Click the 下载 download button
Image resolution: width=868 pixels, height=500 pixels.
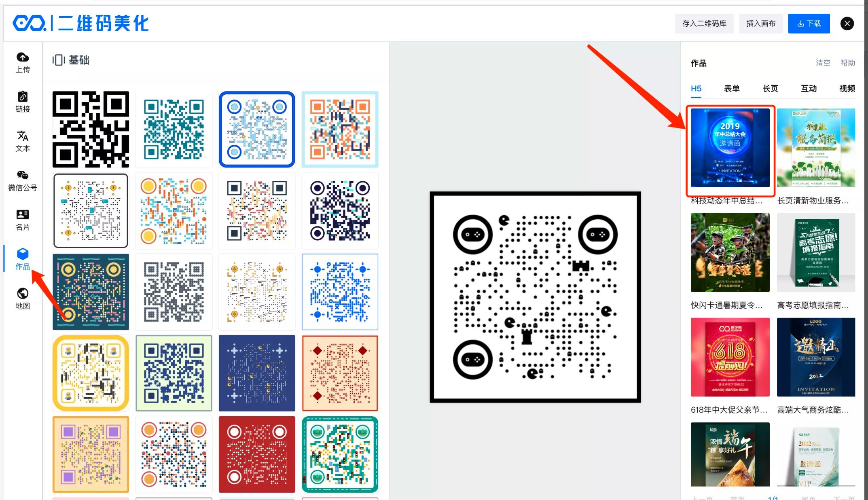click(x=809, y=23)
